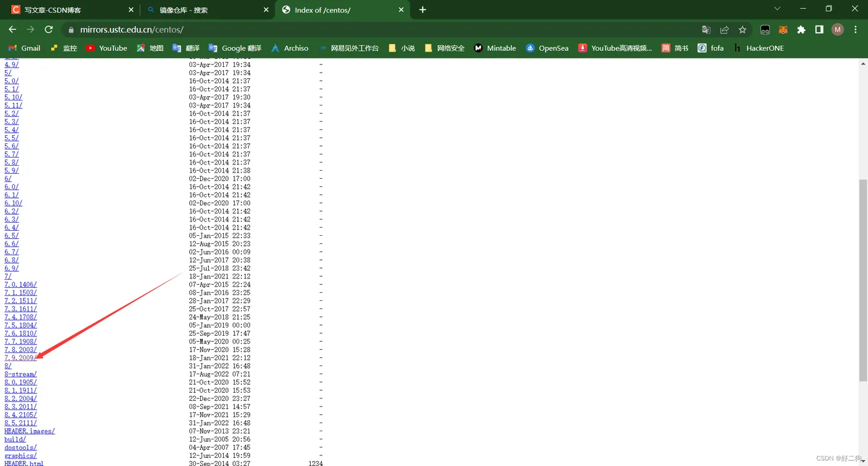
Task: Open the 翻译 bookmark
Action: point(186,48)
